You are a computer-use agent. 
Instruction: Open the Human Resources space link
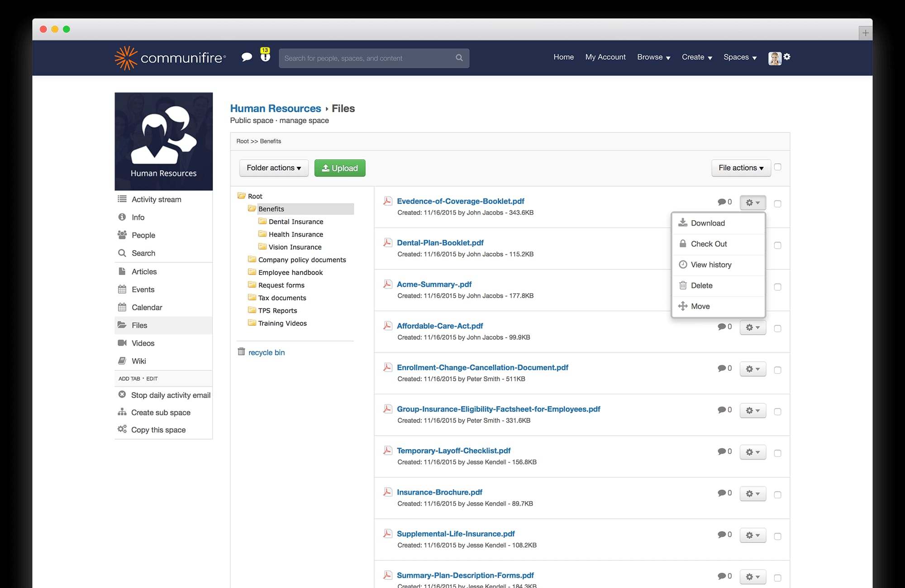coord(276,108)
